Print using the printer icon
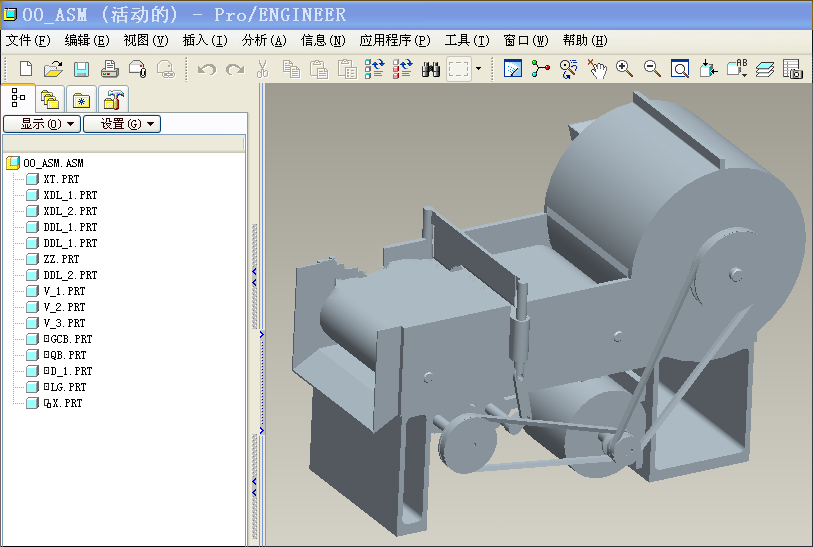 [x=110, y=69]
